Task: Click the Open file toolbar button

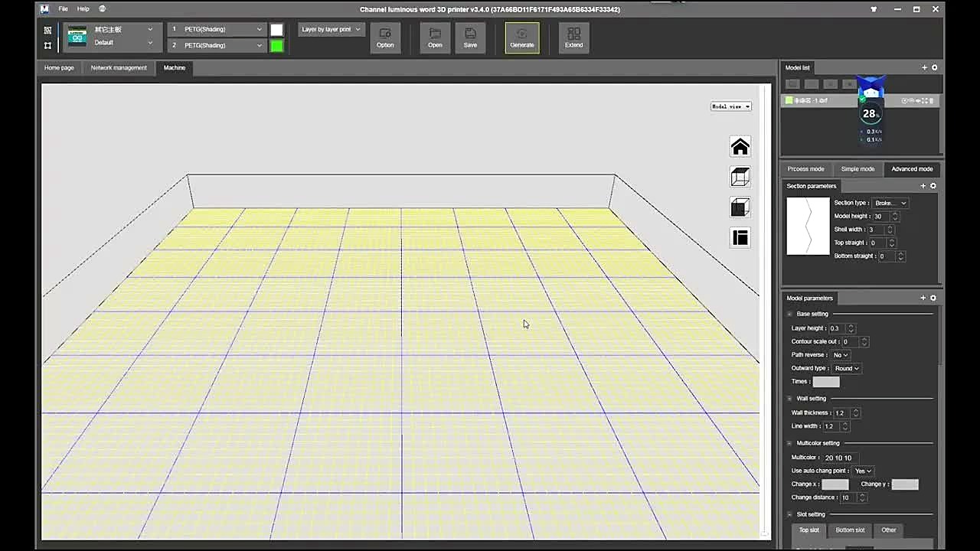Action: (x=435, y=37)
